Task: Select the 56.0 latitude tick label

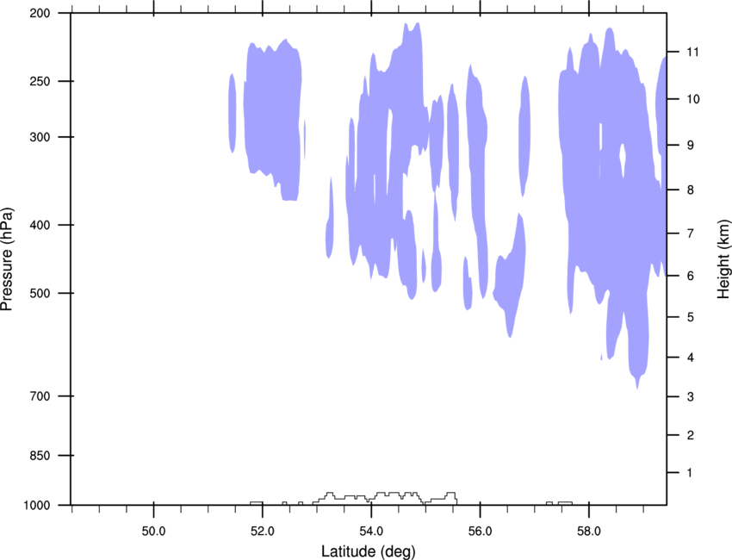Action: [x=480, y=532]
